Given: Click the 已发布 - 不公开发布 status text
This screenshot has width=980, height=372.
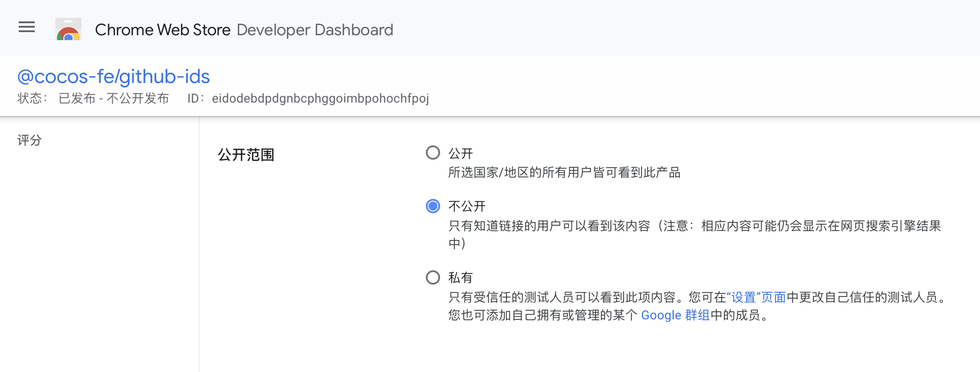Looking at the screenshot, I should point(114,99).
